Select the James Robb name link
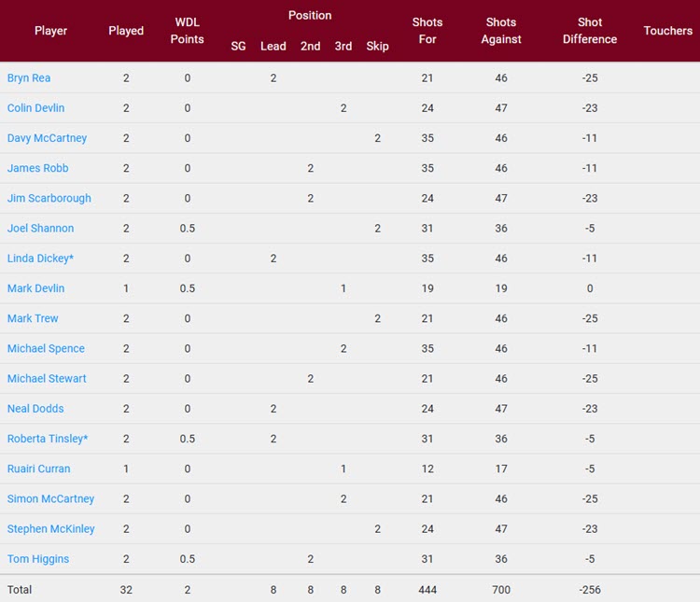700x602 pixels. (x=37, y=168)
